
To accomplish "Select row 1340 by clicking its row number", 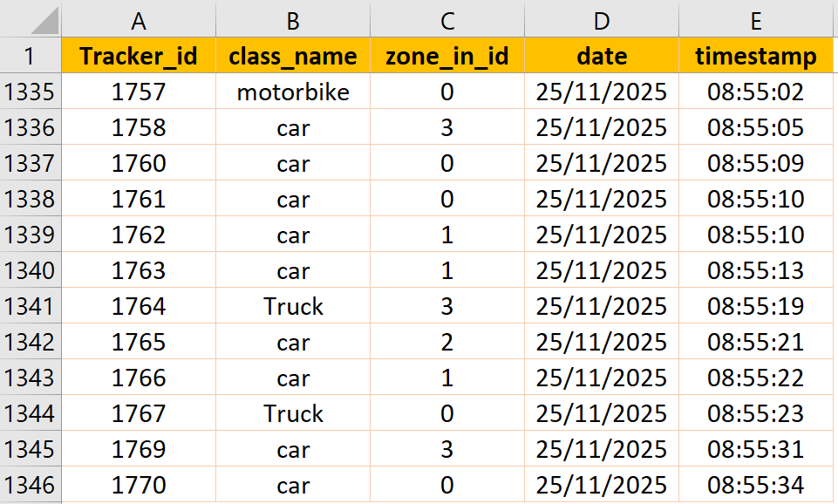I will tap(29, 270).
